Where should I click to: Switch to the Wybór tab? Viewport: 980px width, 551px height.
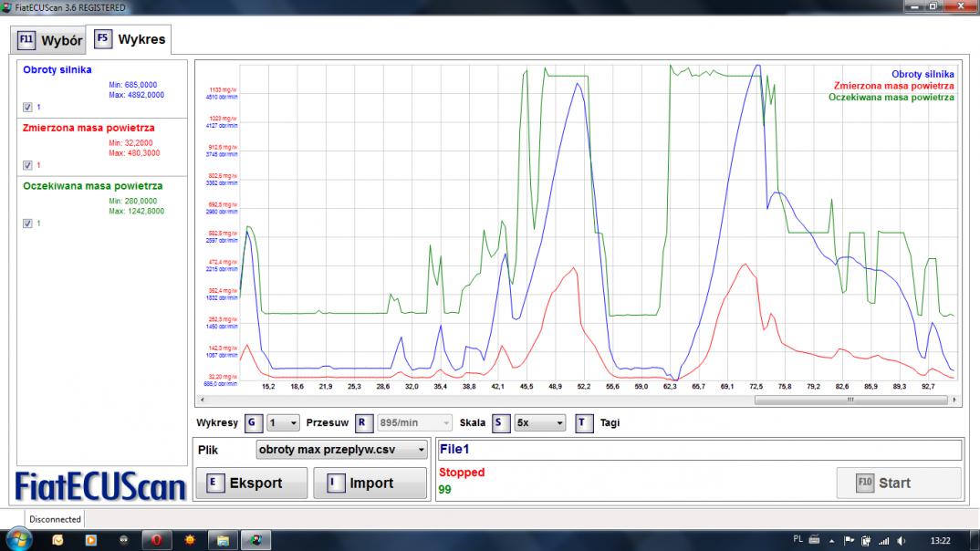pyautogui.click(x=48, y=41)
